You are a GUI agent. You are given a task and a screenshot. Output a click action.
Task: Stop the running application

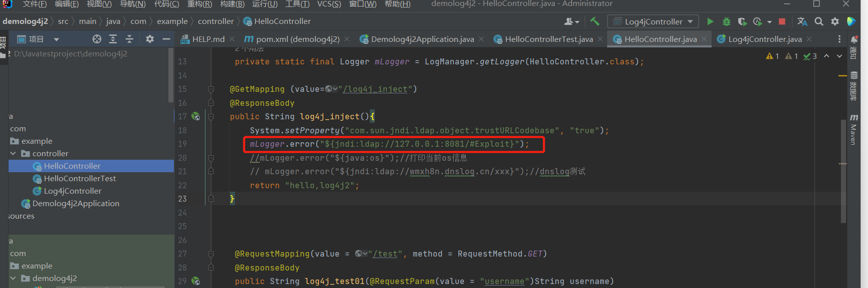click(782, 21)
